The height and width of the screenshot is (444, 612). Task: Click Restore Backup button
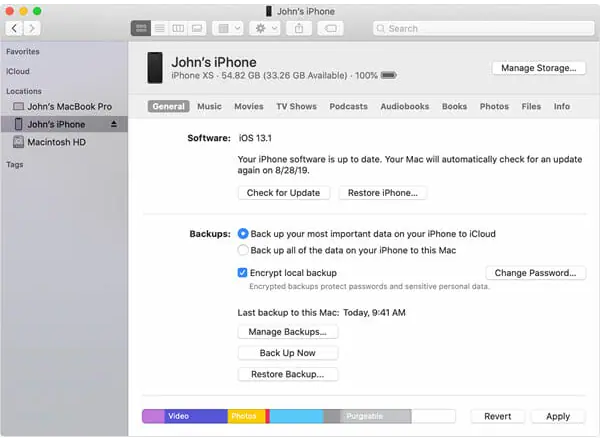tap(288, 374)
